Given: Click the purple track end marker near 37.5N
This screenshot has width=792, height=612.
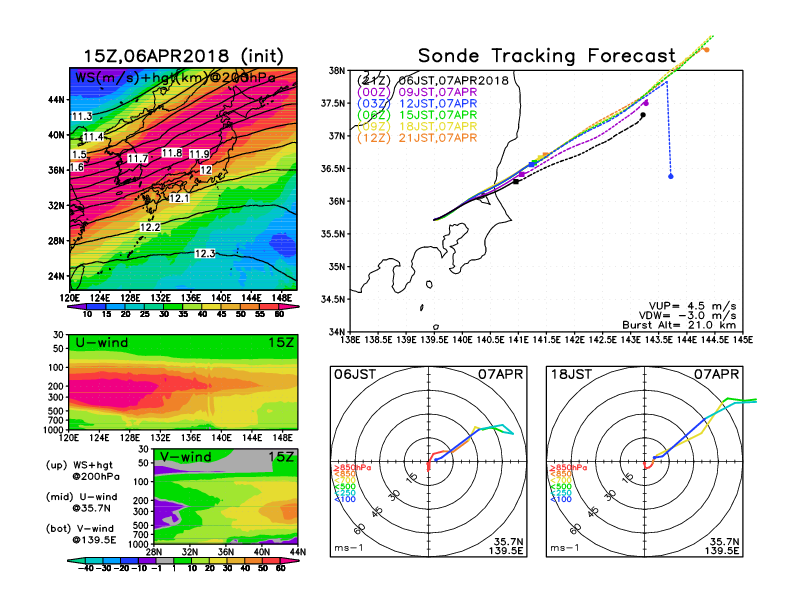Looking at the screenshot, I should tap(646, 103).
